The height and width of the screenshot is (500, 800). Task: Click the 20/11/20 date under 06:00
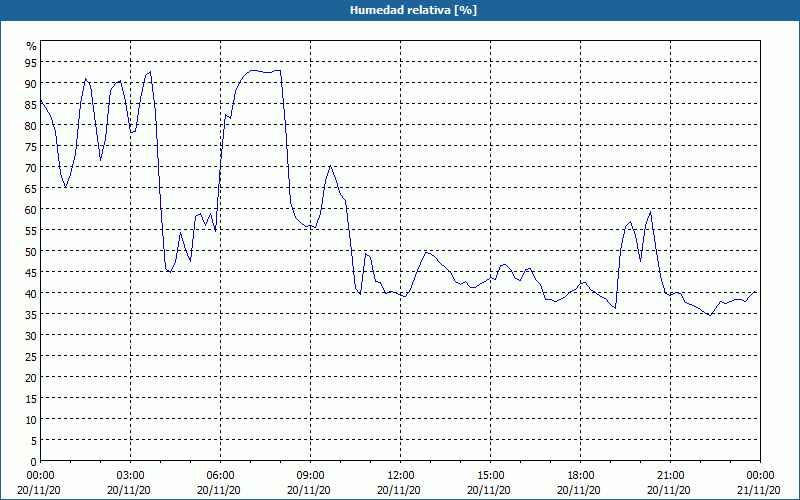(219, 490)
